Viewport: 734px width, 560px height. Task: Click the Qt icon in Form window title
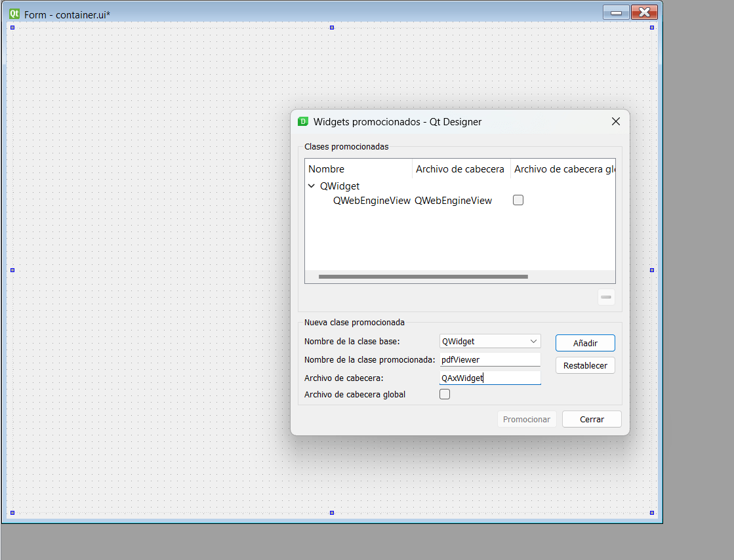click(x=14, y=14)
